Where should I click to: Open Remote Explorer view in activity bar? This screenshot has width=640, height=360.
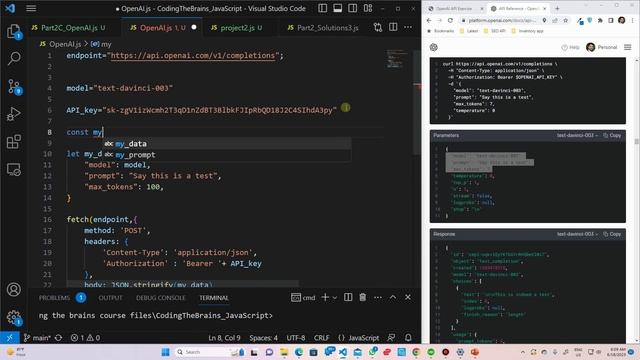(14, 169)
